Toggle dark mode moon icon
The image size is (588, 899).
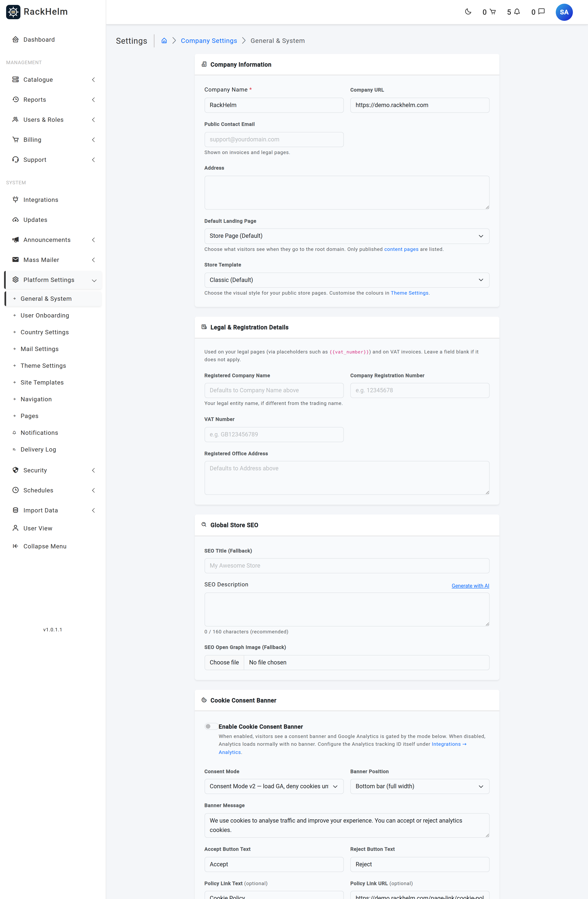pos(468,12)
